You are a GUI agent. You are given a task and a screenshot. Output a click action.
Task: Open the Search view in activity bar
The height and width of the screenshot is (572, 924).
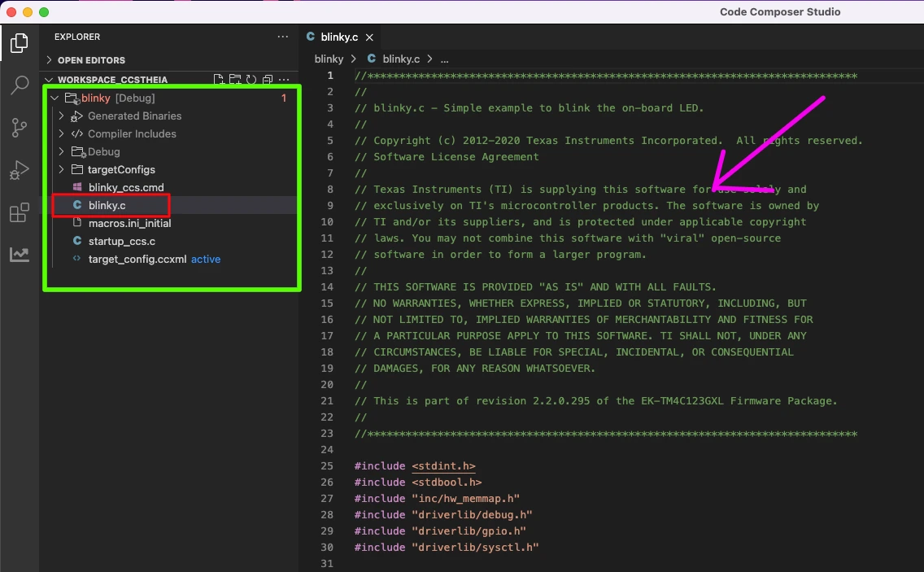click(x=19, y=85)
